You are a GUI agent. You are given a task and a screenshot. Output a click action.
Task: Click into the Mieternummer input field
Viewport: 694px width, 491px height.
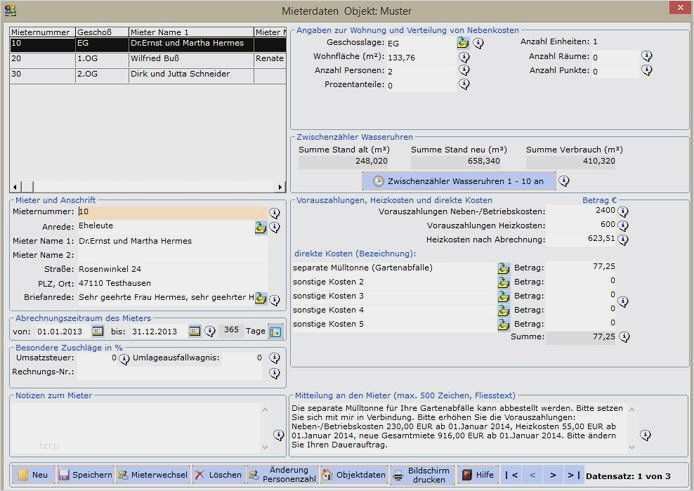tap(173, 212)
